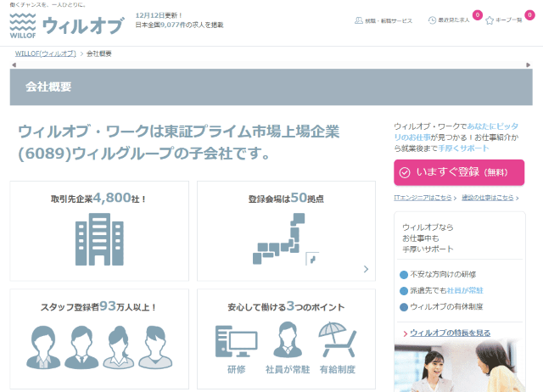This screenshot has height=392, width=543.
Task: Click the 登録会場は50拠点 heading
Action: pyautogui.click(x=286, y=198)
